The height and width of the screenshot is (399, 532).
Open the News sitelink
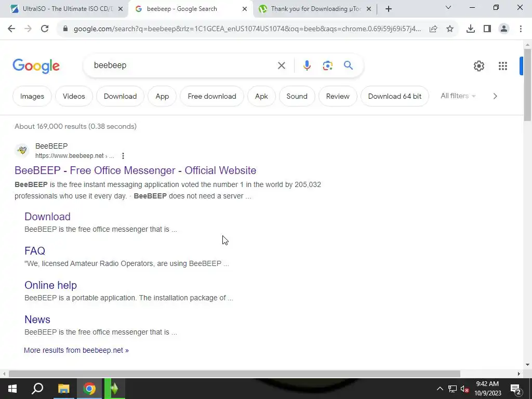coord(37,320)
